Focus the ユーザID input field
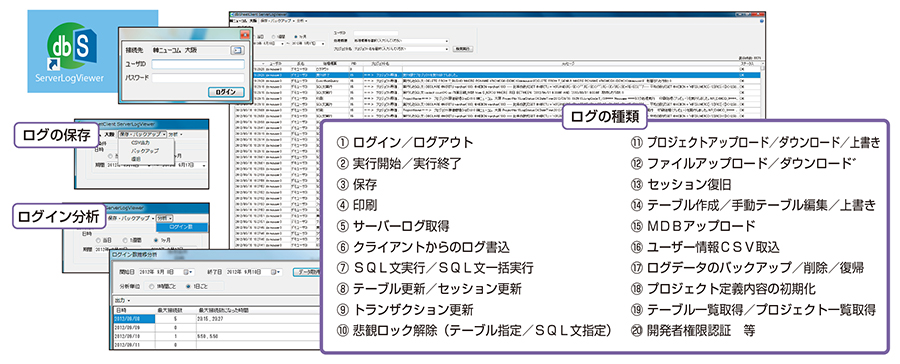 point(198,64)
